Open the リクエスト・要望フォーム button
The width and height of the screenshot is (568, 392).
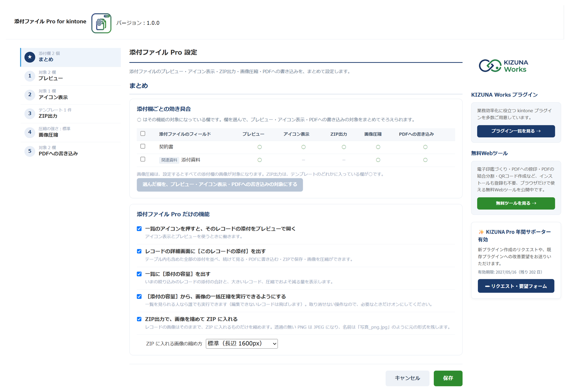coord(516,286)
